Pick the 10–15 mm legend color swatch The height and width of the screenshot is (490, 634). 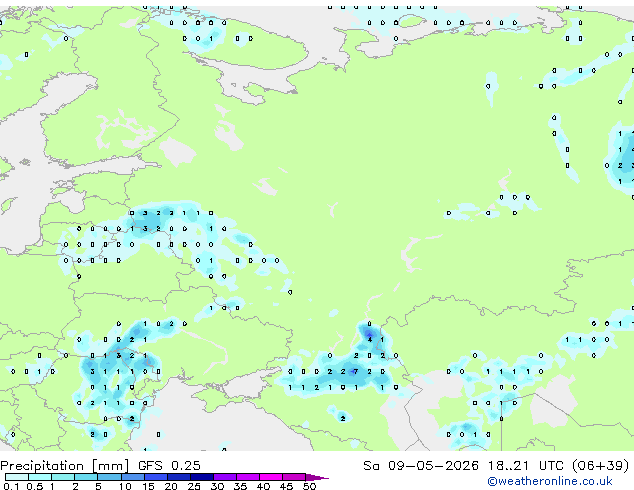pyautogui.click(x=133, y=477)
